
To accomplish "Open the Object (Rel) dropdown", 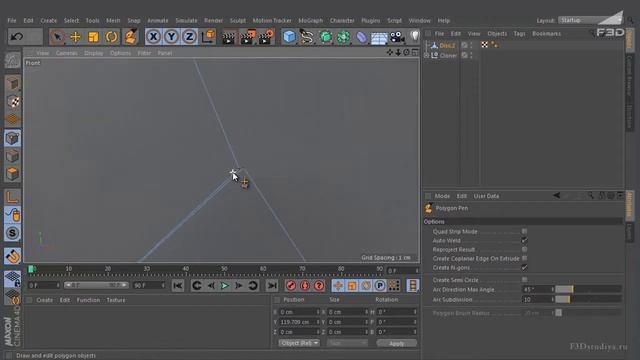I will 299,343.
